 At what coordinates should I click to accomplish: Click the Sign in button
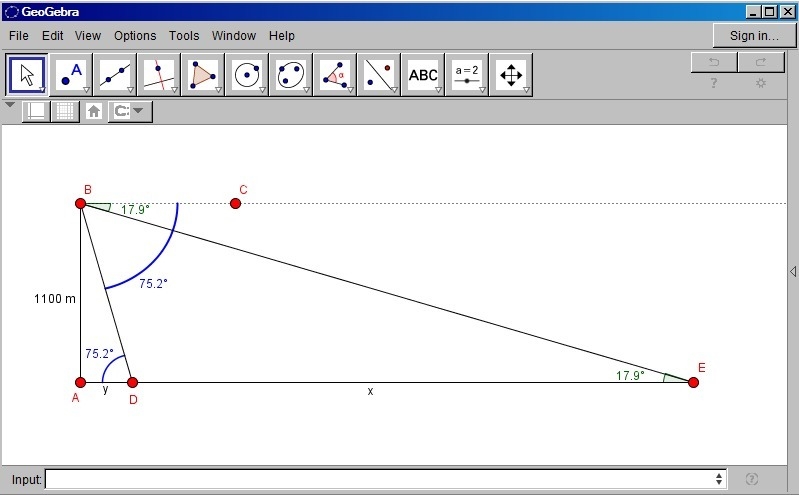point(754,36)
